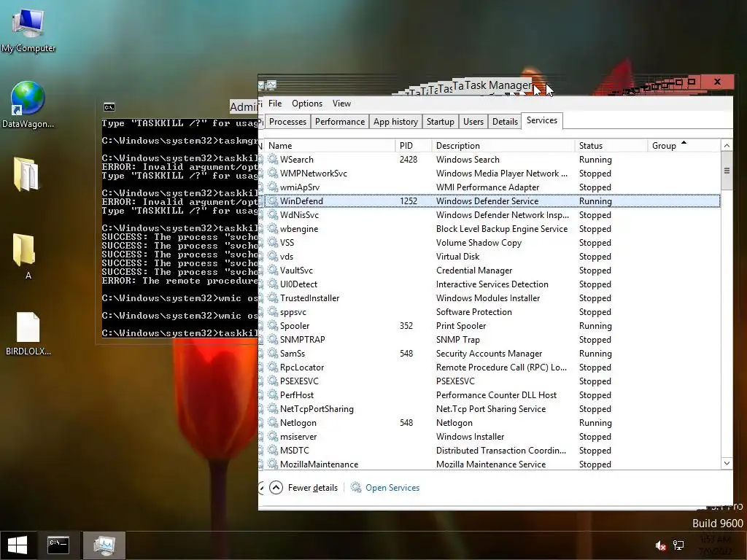The height and width of the screenshot is (560, 747).
Task: Select the wbengine service row
Action: coord(492,228)
